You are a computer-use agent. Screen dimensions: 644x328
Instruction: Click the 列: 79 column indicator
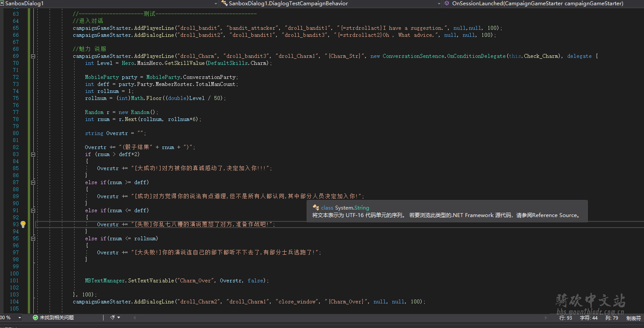(x=612, y=318)
